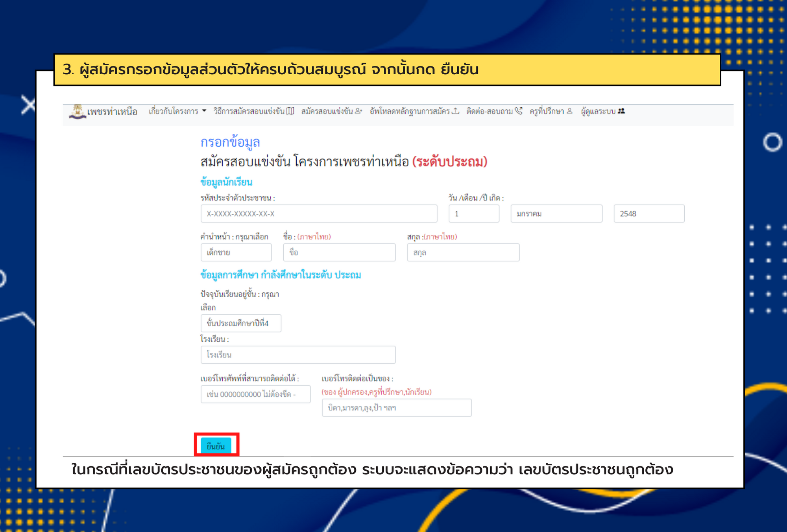Viewport: 787px width, 532px height.
Task: Click the phone icon beside ติดต่อ-สอบถาม
Action: [519, 111]
